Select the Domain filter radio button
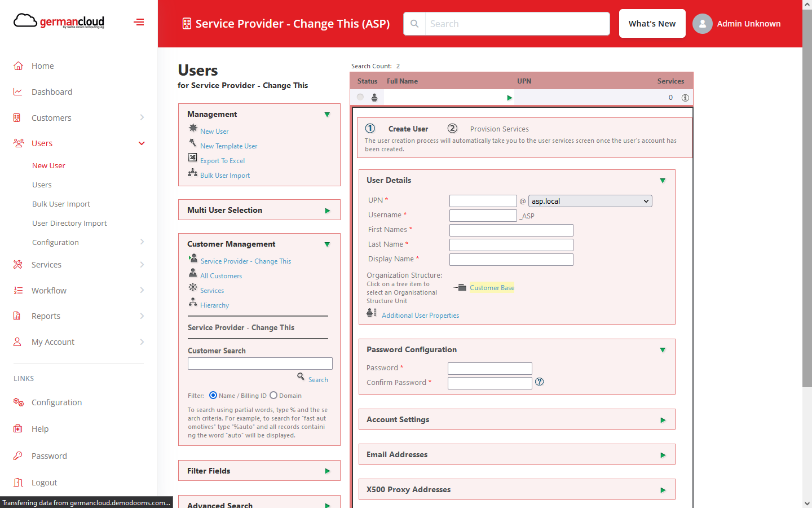 (273, 395)
